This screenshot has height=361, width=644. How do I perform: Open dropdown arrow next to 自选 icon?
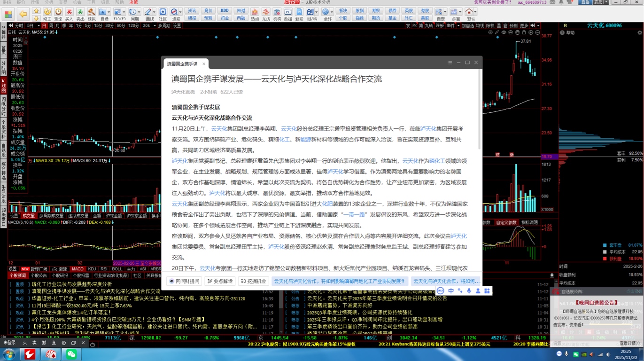click(110, 11)
